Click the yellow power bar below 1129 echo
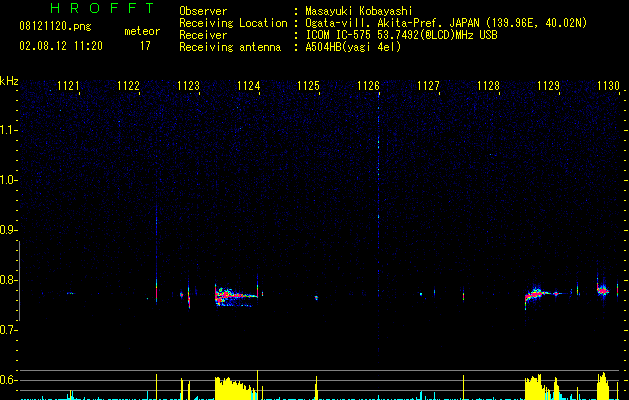This screenshot has width=629, height=400. (538, 388)
